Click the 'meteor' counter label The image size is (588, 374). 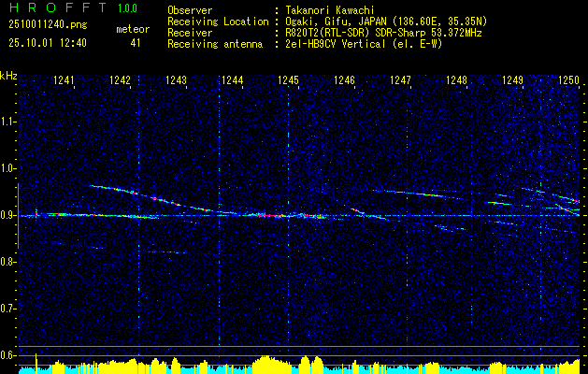click(x=133, y=29)
